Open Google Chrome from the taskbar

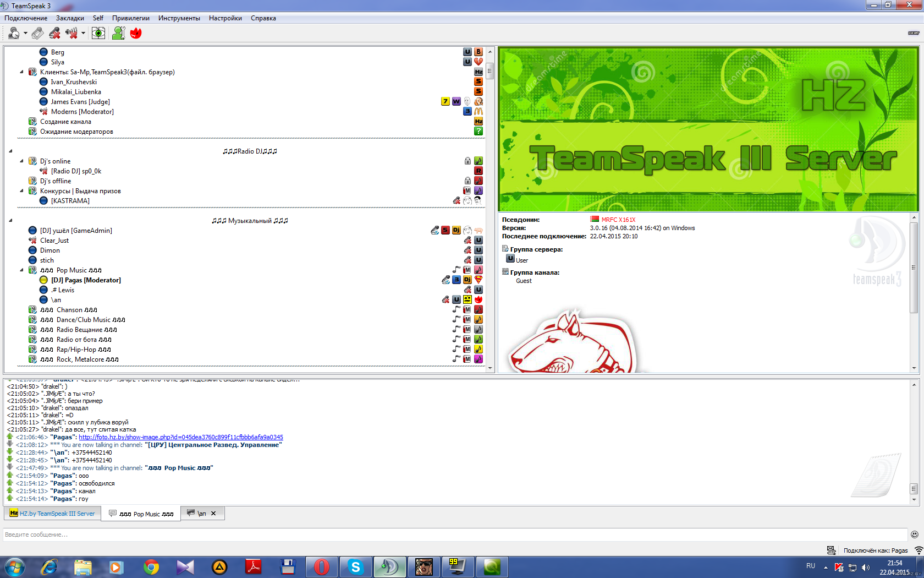point(151,566)
